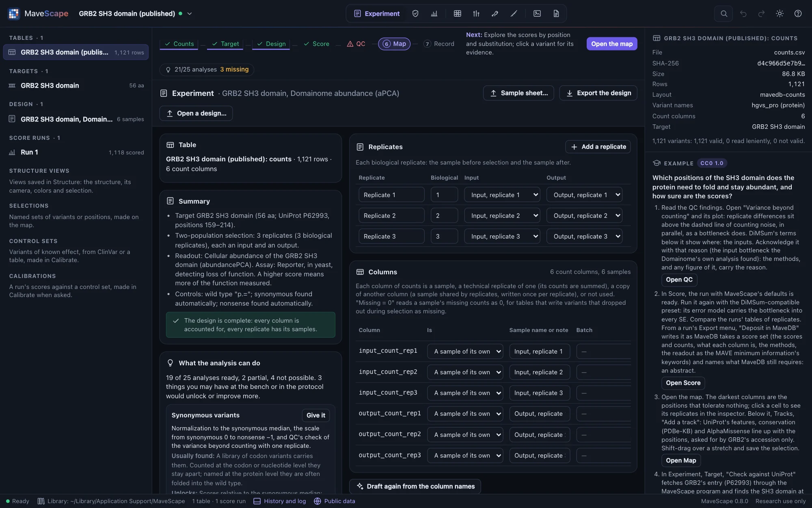Click the redo arrow icon
Screen dimensions: 812x508
coord(761,13)
